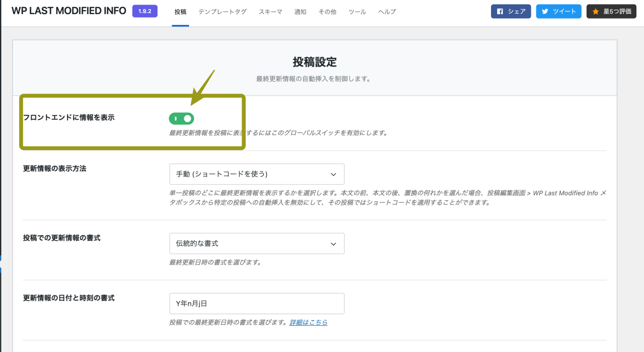The width and height of the screenshot is (644, 352).
Task: Click the 1.9.2 version badge
Action: tap(145, 11)
